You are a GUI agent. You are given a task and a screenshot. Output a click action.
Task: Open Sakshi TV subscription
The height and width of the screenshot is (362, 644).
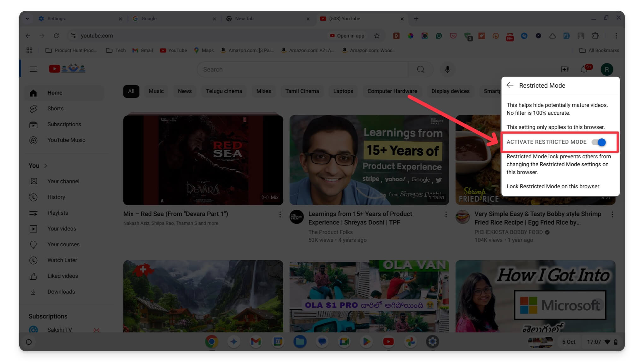[65, 330]
